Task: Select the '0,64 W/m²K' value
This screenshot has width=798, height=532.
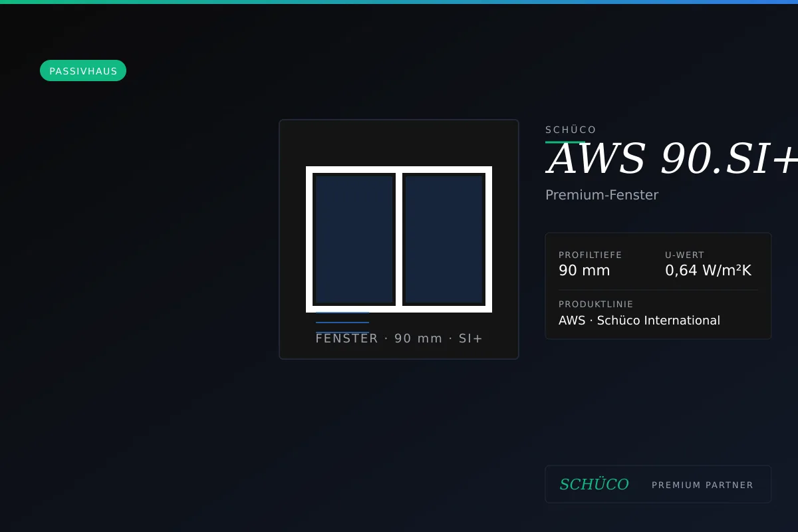Action: [x=708, y=271]
